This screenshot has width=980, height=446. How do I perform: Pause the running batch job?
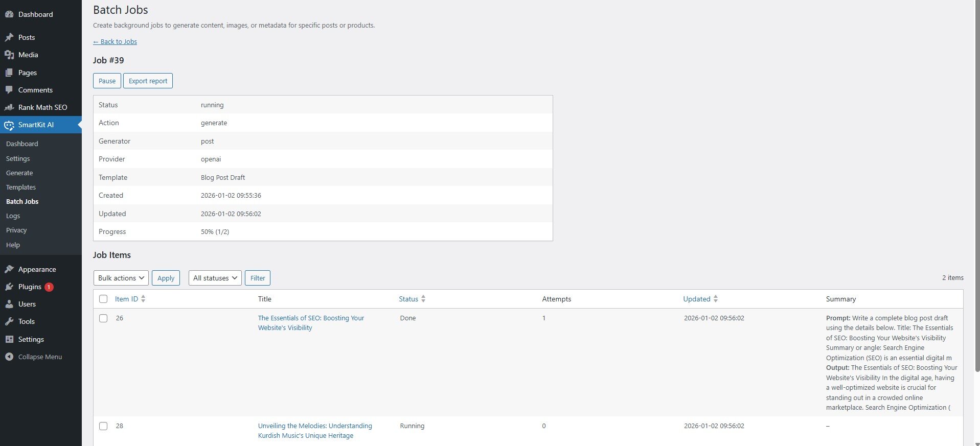(107, 81)
